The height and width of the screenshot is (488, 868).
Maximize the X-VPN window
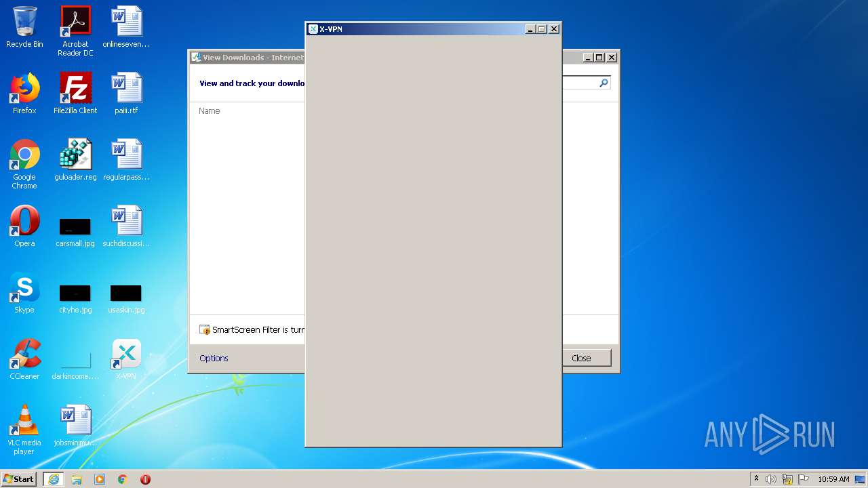(x=542, y=29)
